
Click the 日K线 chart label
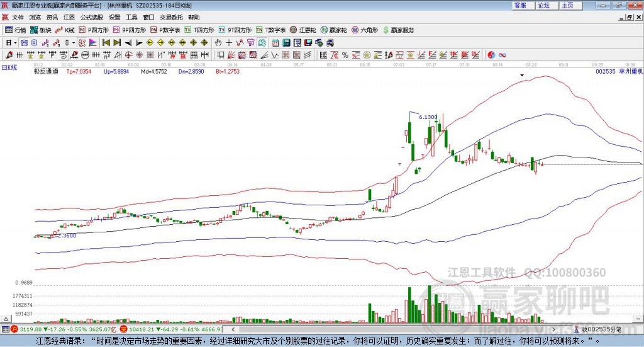click(x=9, y=67)
